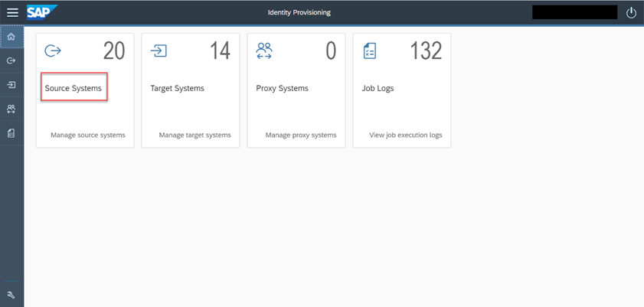The height and width of the screenshot is (307, 644).
Task: Open the Source Systems tile title
Action: [73, 88]
